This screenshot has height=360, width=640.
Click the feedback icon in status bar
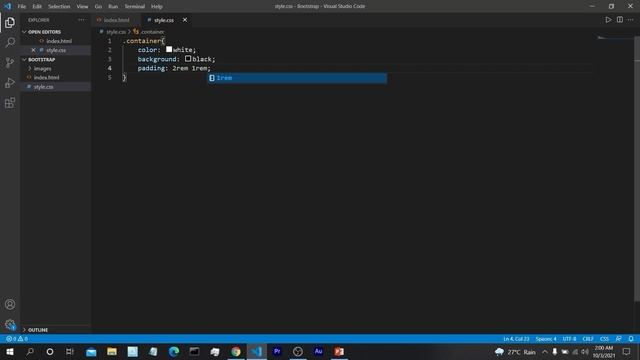pos(619,339)
